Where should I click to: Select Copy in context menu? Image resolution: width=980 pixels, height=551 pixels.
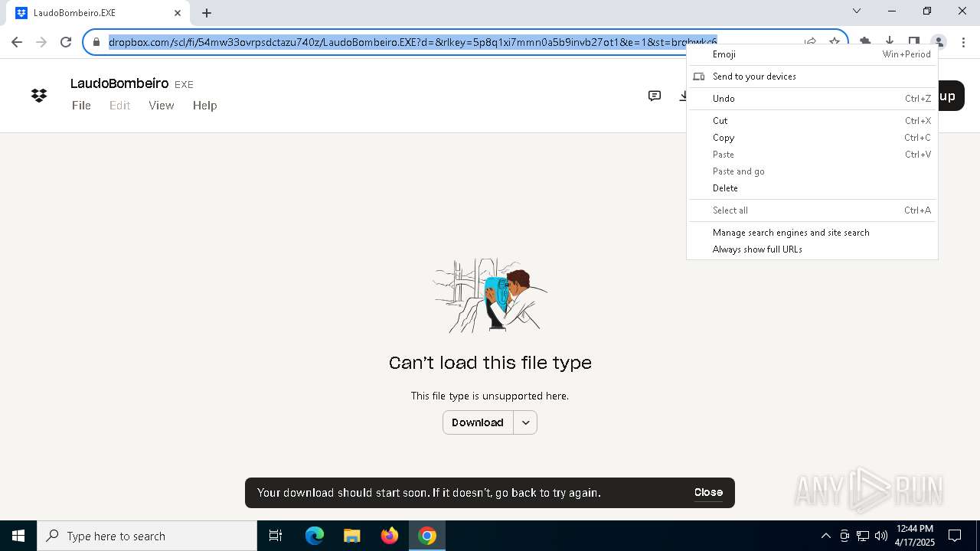tap(812, 138)
